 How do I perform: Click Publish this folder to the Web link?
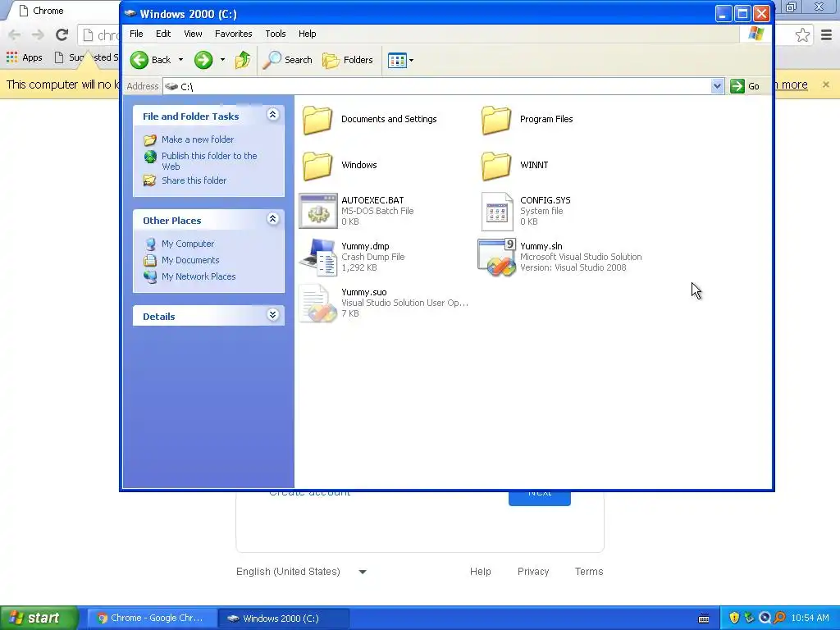point(209,162)
